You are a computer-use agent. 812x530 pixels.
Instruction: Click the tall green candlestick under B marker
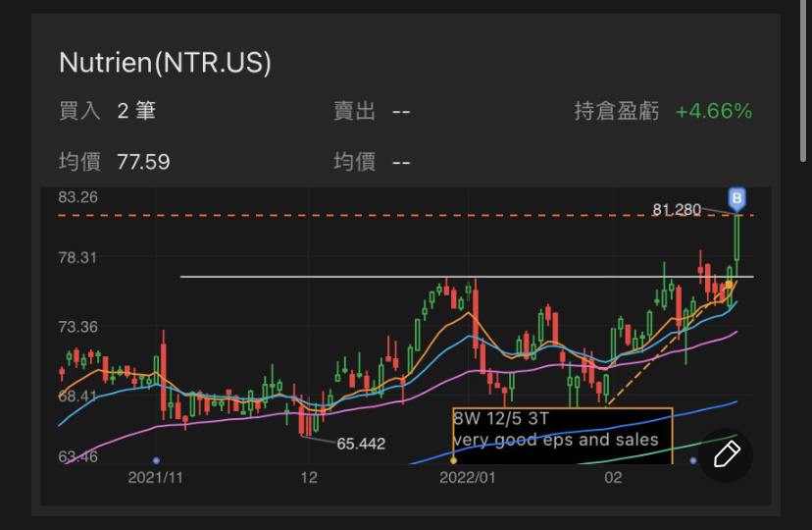point(736,240)
